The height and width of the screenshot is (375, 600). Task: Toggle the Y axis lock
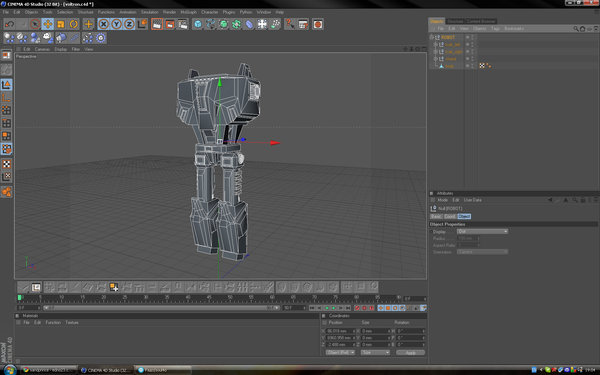116,24
